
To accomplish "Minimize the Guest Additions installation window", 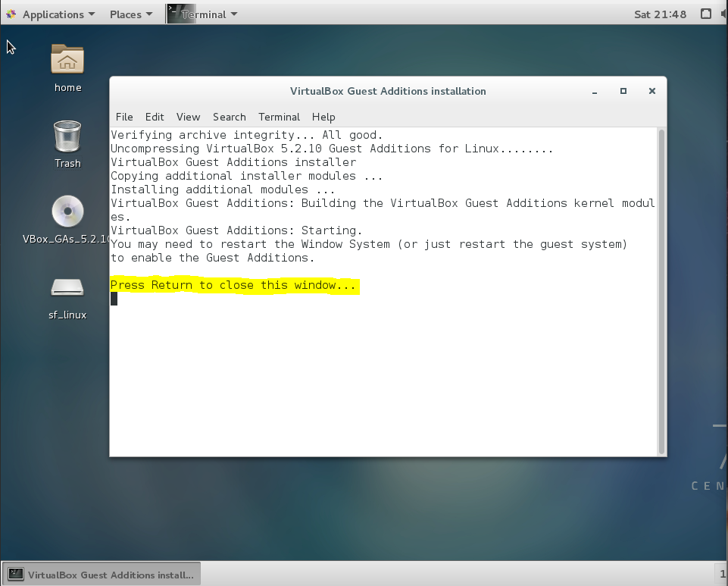I will point(595,92).
